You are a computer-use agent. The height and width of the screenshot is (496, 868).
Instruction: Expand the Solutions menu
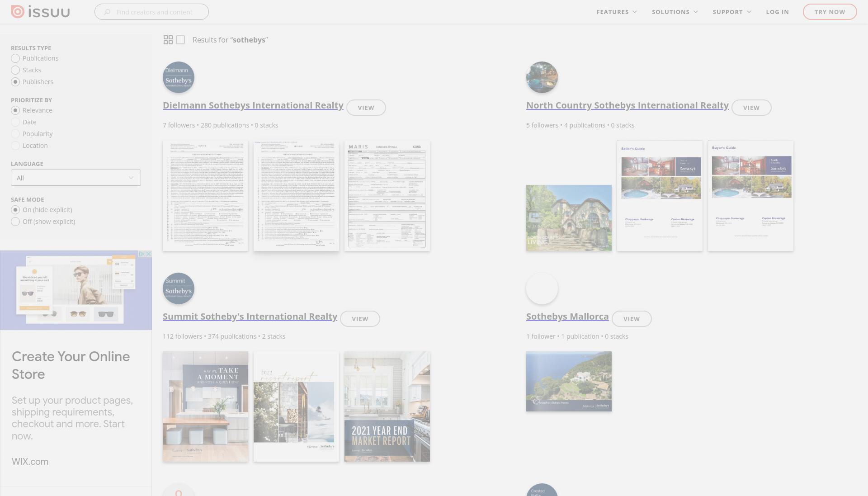(675, 12)
